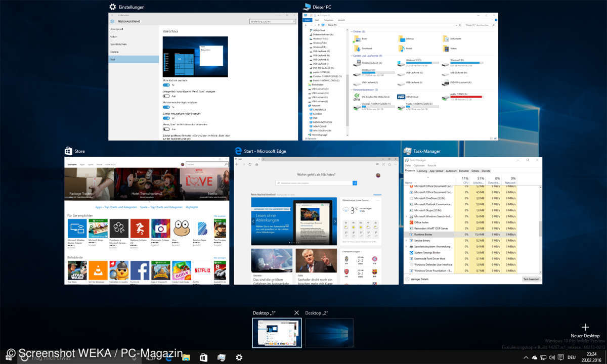Open the 'Highlights' link in the Store

tap(192, 207)
